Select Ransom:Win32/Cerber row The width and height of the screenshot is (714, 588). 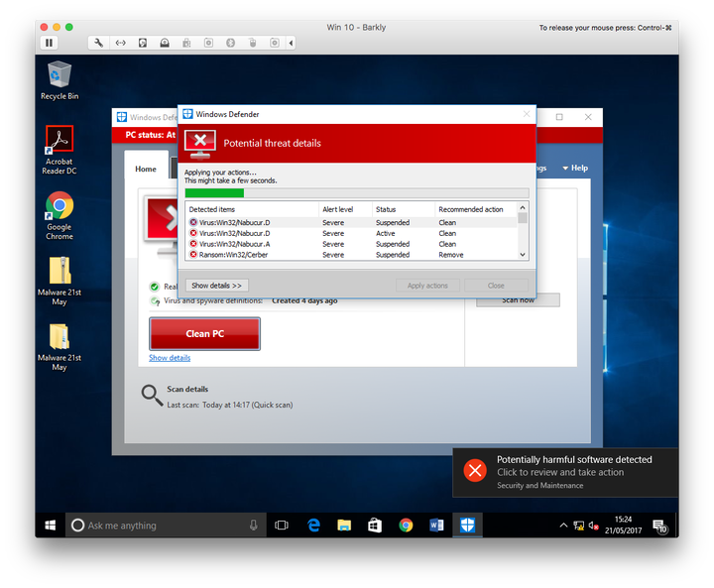[x=351, y=255]
